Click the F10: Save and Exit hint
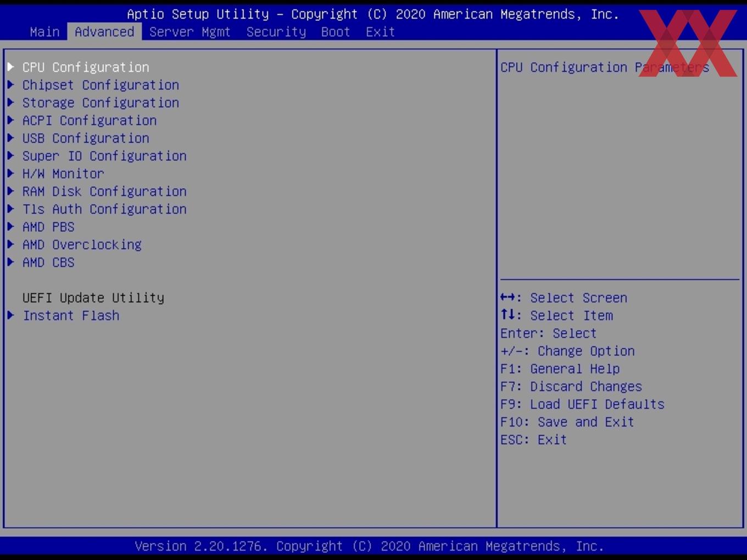The image size is (747, 560). (x=567, y=422)
